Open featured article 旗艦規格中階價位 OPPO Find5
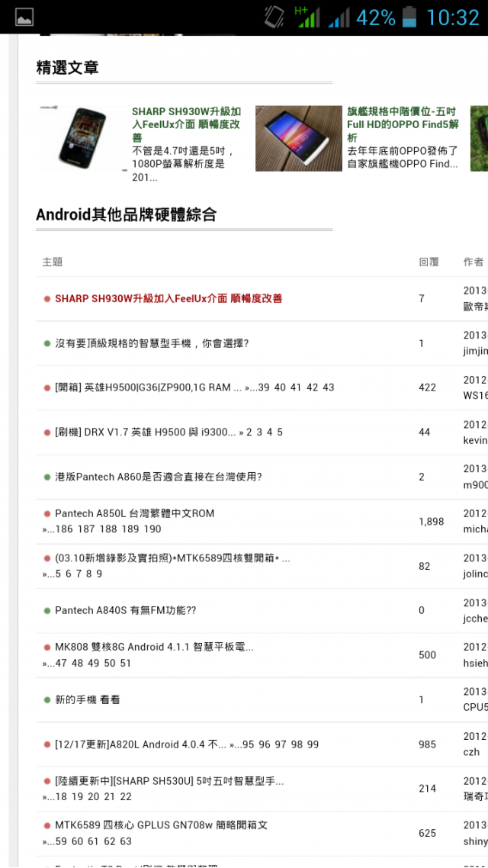The width and height of the screenshot is (488, 868). point(403,124)
